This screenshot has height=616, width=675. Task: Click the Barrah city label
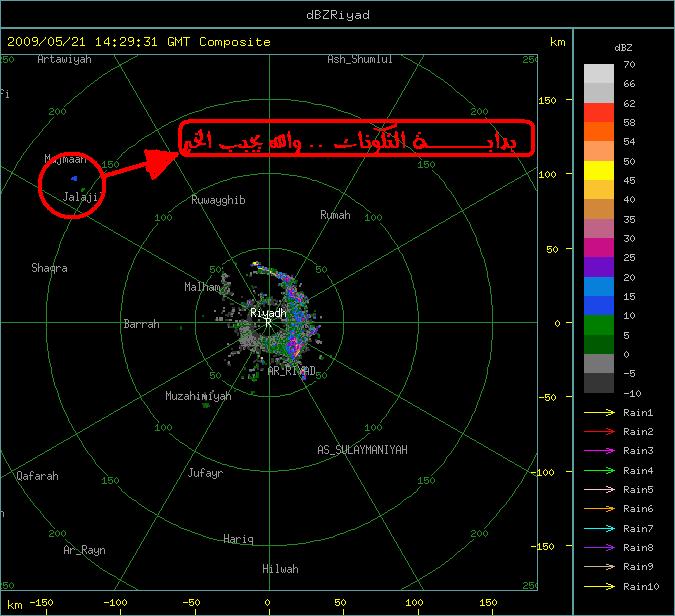(142, 324)
